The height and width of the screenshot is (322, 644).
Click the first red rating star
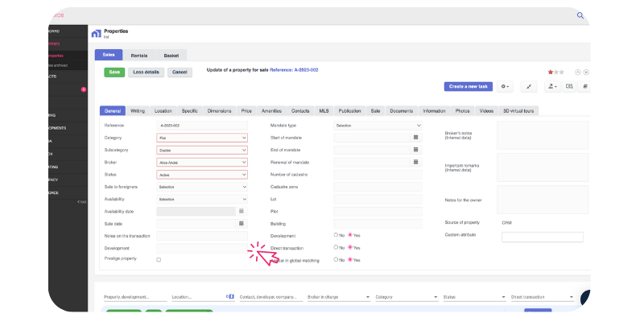pyautogui.click(x=551, y=72)
